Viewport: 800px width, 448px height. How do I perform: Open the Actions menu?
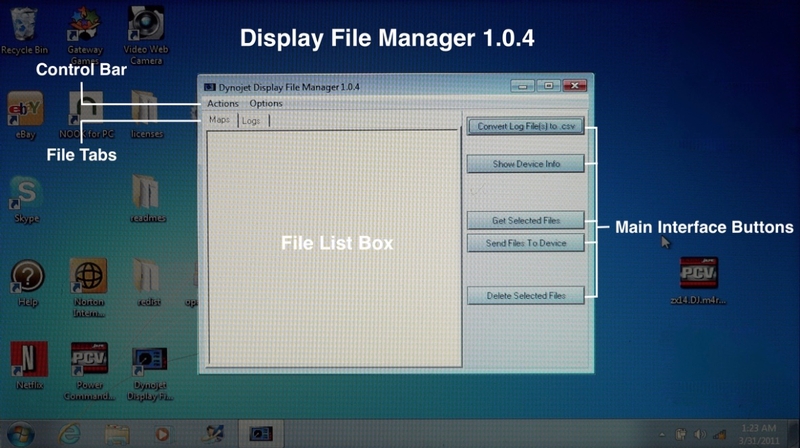[222, 104]
